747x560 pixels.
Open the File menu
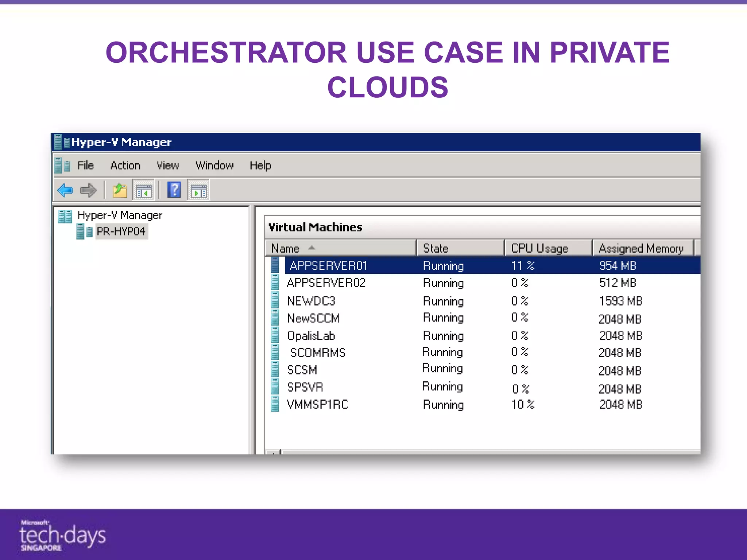(85, 166)
